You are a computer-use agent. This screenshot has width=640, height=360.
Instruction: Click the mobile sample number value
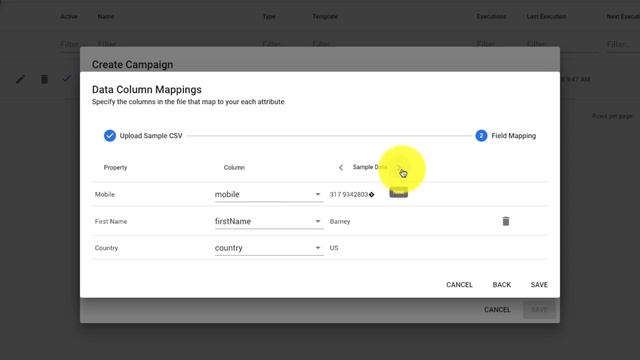tap(352, 194)
